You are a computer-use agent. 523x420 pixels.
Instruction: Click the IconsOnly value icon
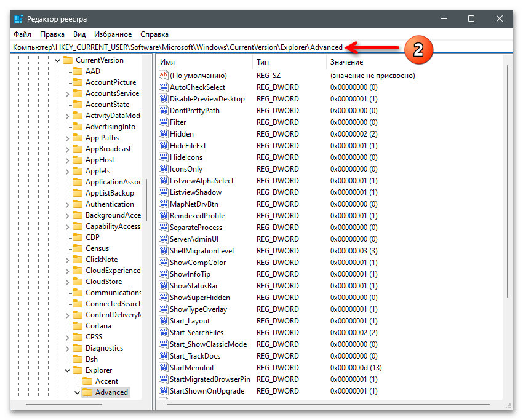[164, 169]
